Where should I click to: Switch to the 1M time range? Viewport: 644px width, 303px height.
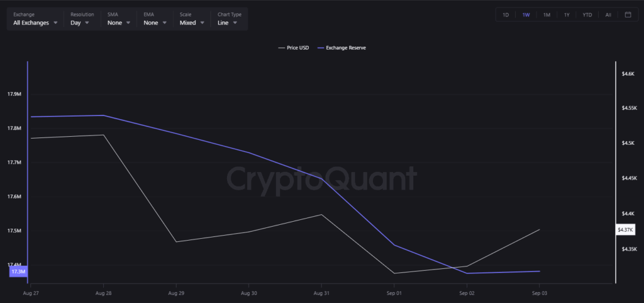point(547,14)
